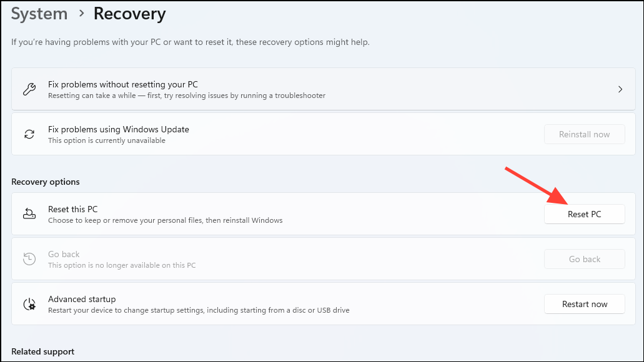Click the 'Related support' section heading
This screenshot has width=644, height=362.
tap(42, 352)
